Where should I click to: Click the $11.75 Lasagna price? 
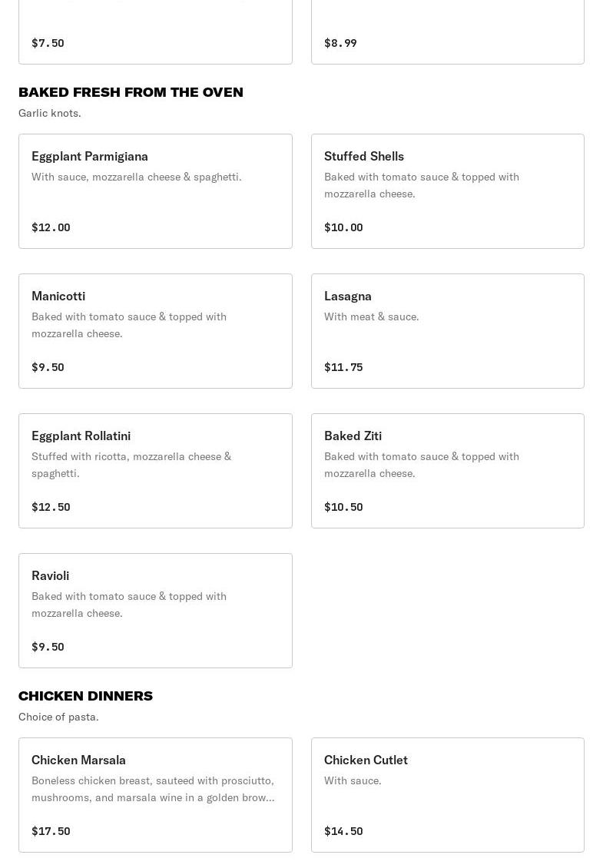click(x=343, y=367)
